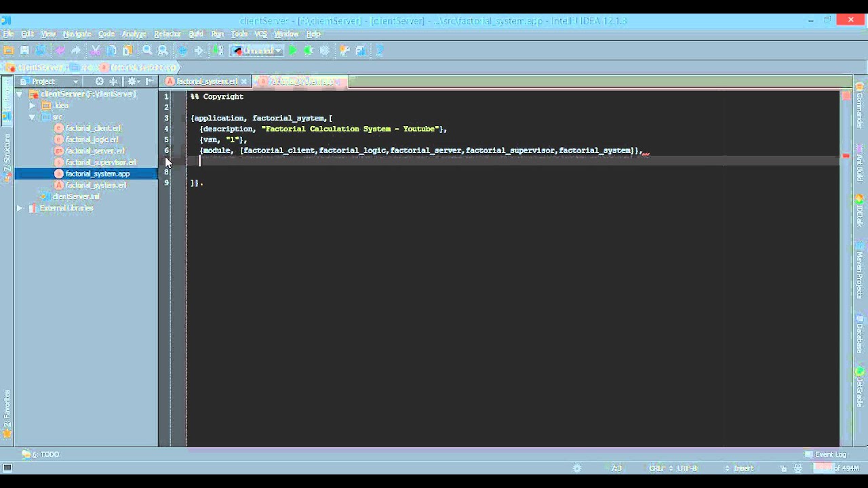Click the Replace icon in toolbar
Viewport: 868px width, 488px height.
point(163,51)
